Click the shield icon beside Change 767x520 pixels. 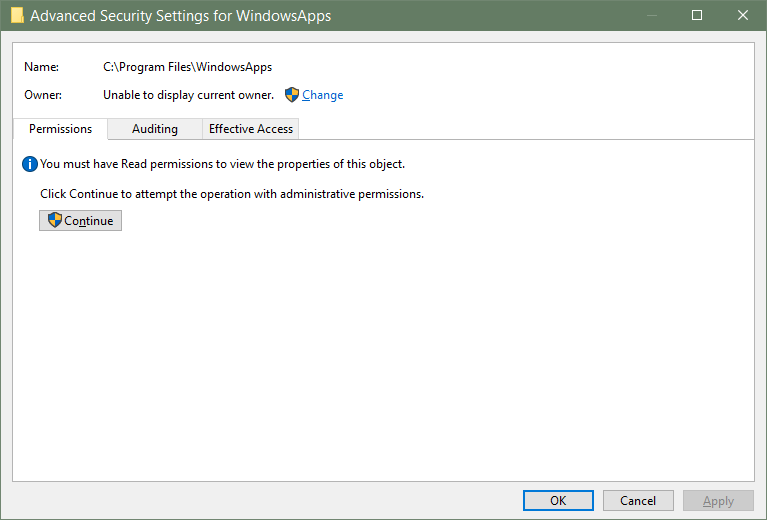pyautogui.click(x=292, y=95)
